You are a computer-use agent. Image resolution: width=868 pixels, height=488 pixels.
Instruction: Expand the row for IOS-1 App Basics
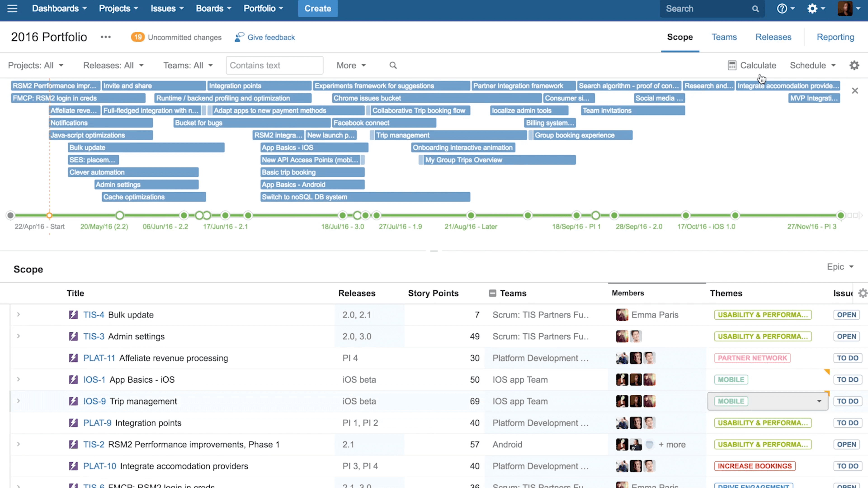click(x=18, y=379)
